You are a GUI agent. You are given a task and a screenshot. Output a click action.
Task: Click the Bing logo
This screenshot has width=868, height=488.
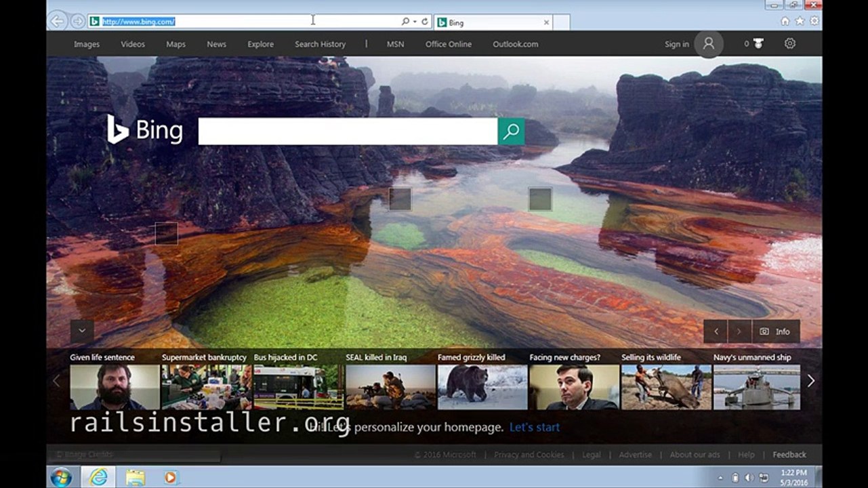click(145, 129)
